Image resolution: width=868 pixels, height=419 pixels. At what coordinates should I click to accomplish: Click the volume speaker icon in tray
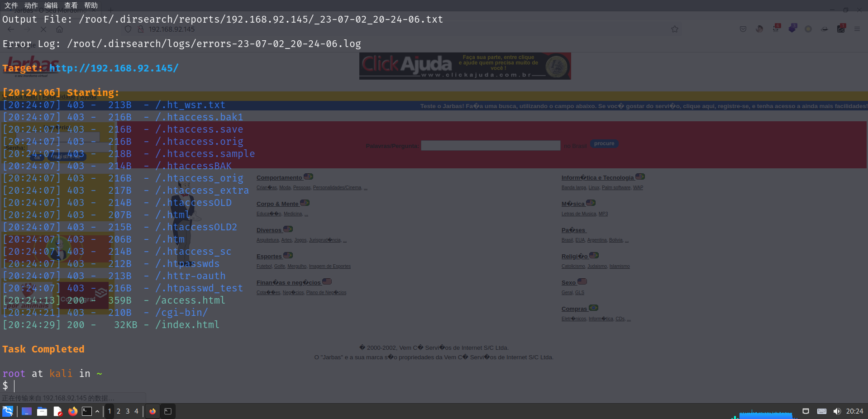point(837,411)
